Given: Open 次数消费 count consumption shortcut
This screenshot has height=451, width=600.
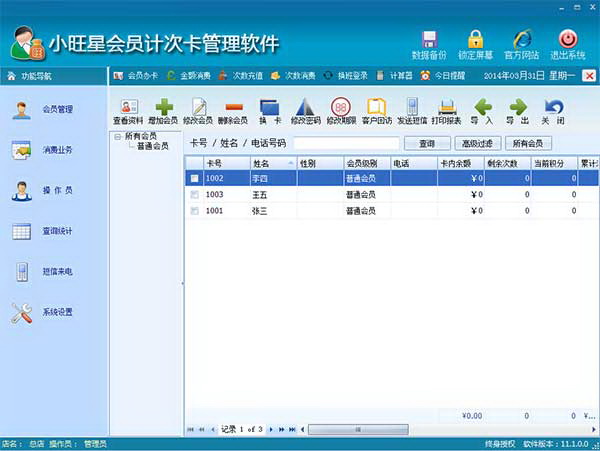Looking at the screenshot, I should (x=293, y=76).
